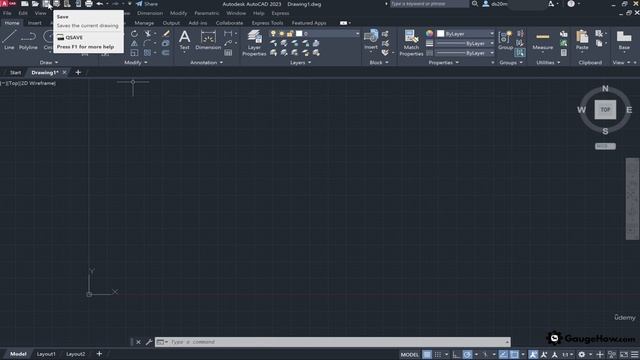Image resolution: width=640 pixels, height=360 pixels.
Task: Select the Mirror tool in Modify panel
Action: (x=134, y=43)
